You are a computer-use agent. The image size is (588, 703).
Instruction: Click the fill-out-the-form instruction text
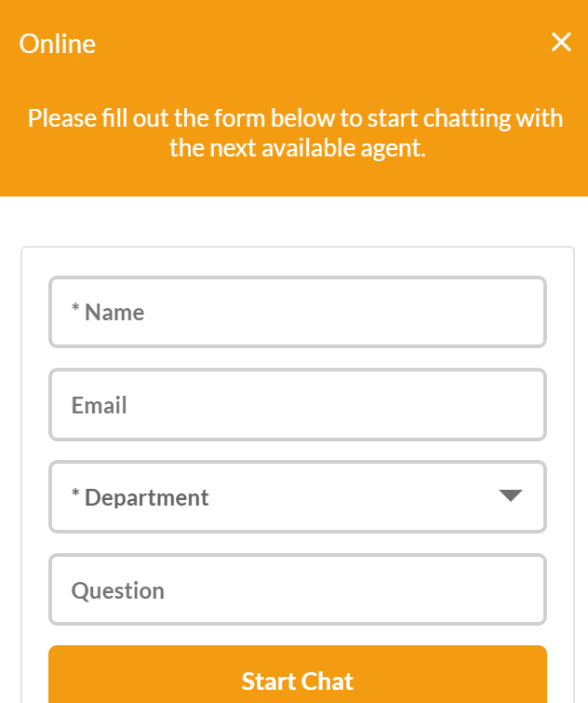tap(295, 133)
